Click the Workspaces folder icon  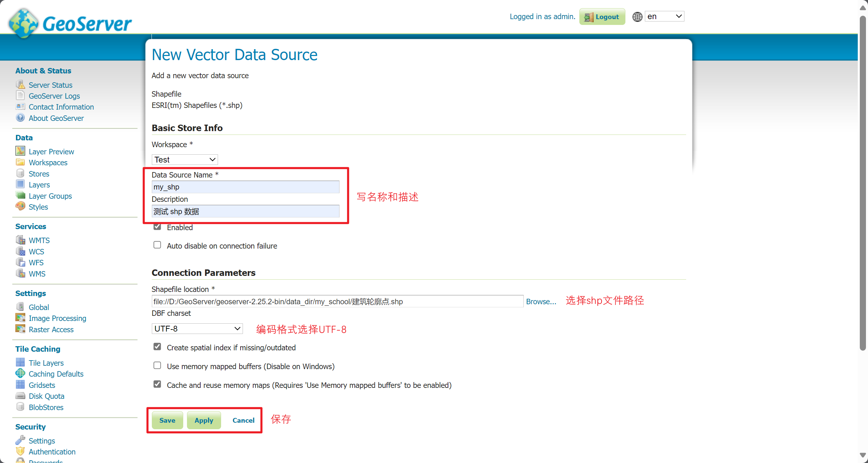pyautogui.click(x=20, y=162)
